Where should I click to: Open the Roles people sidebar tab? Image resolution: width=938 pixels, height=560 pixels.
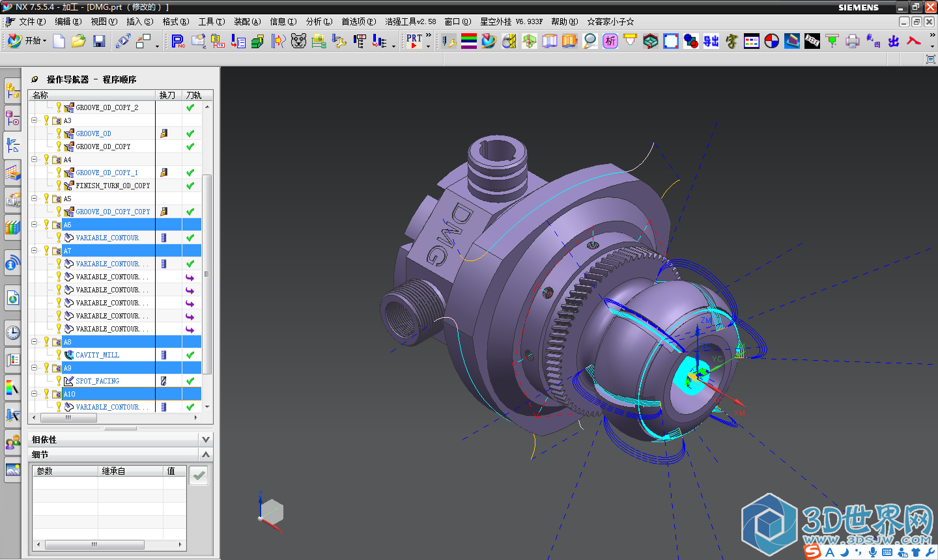coord(12,442)
